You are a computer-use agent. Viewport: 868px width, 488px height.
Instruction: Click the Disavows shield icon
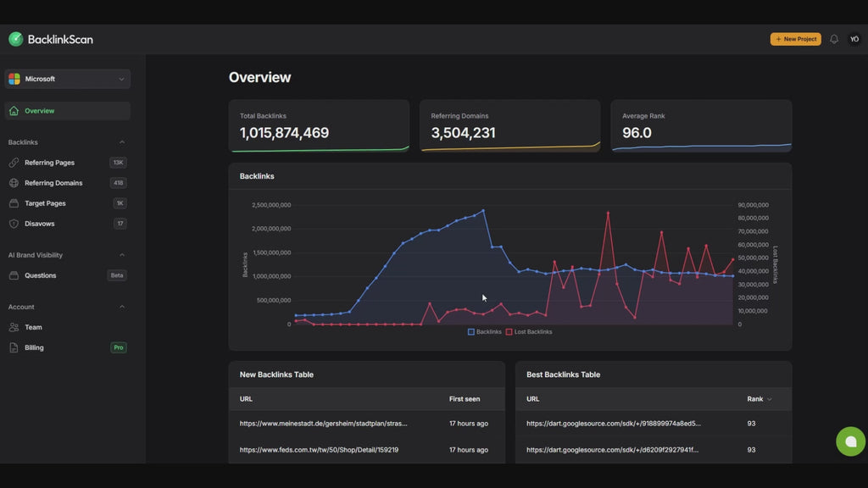[x=14, y=224]
